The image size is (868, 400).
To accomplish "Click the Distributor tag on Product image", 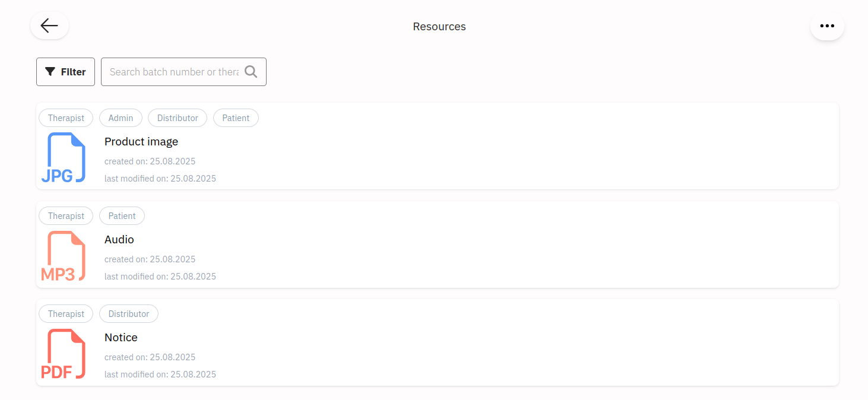I will 178,118.
